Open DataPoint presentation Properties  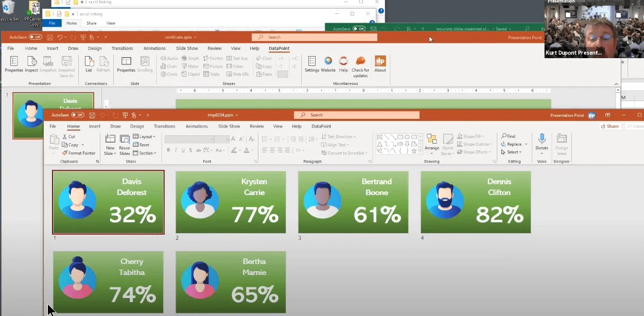coord(14,65)
